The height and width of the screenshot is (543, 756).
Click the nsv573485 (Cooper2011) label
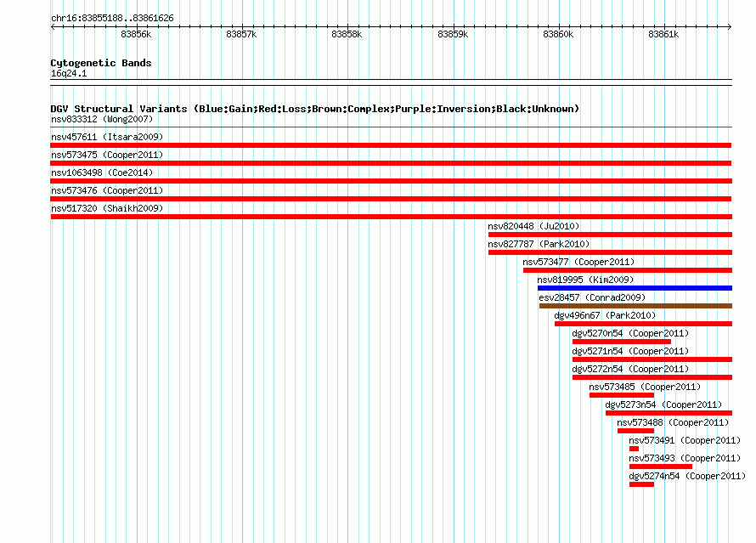tap(645, 387)
